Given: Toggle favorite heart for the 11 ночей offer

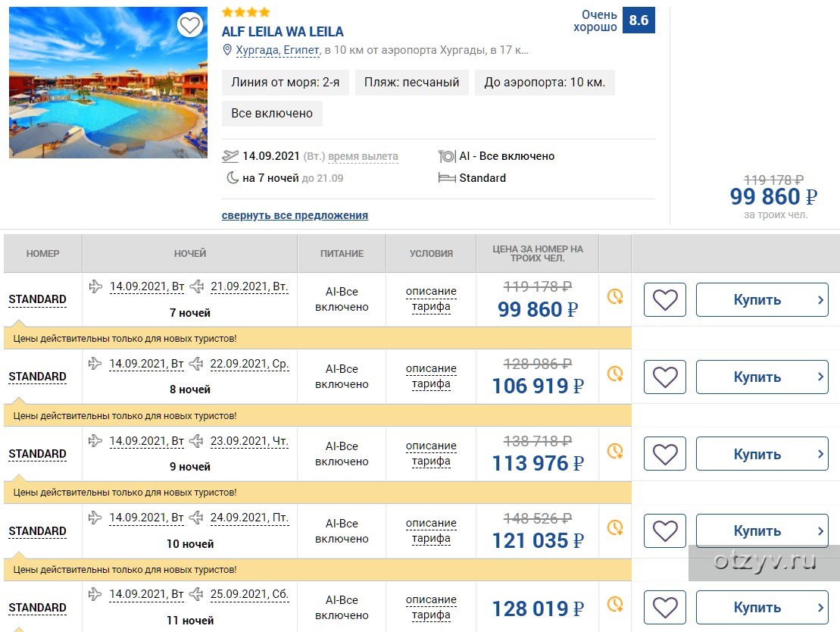Looking at the screenshot, I should point(665,607).
